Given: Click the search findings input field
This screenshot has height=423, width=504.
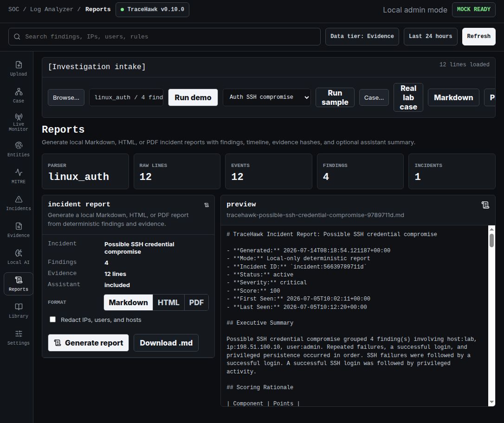Looking at the screenshot, I should (164, 37).
